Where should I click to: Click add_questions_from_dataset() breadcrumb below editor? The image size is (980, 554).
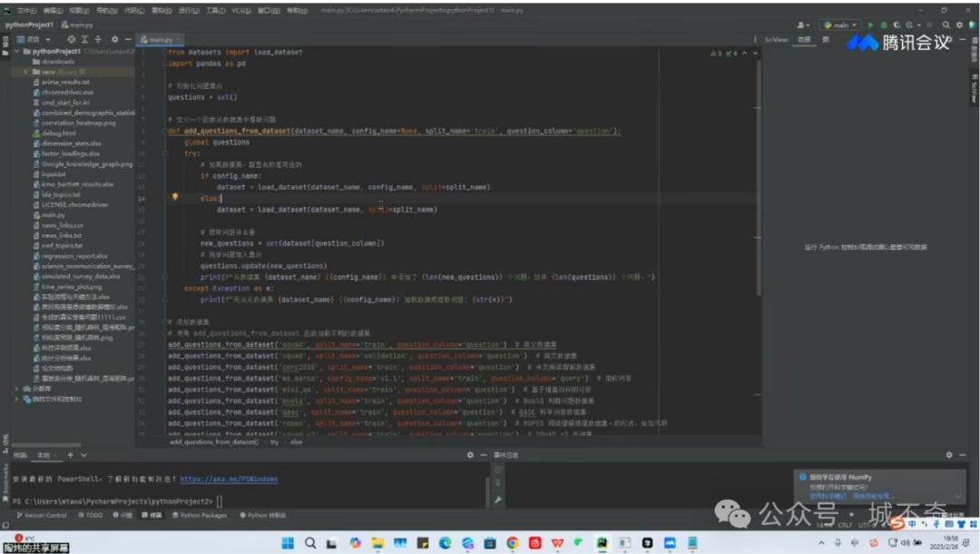pyautogui.click(x=214, y=442)
